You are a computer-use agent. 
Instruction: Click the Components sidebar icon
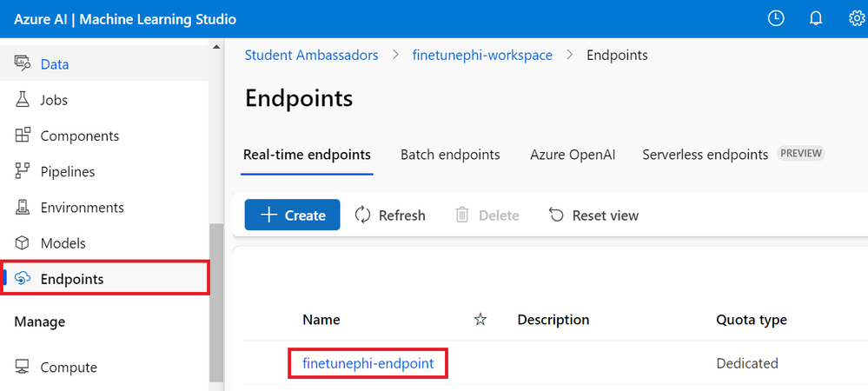pos(23,136)
